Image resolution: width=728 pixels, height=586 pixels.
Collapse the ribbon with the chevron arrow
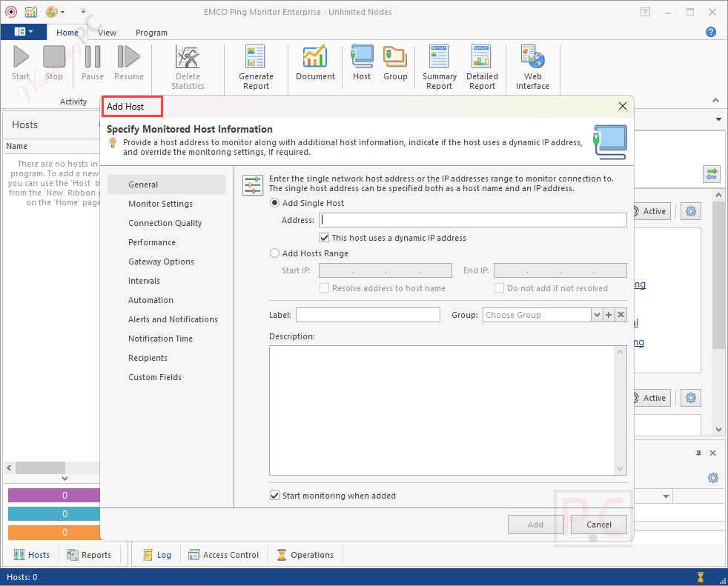coord(715,100)
